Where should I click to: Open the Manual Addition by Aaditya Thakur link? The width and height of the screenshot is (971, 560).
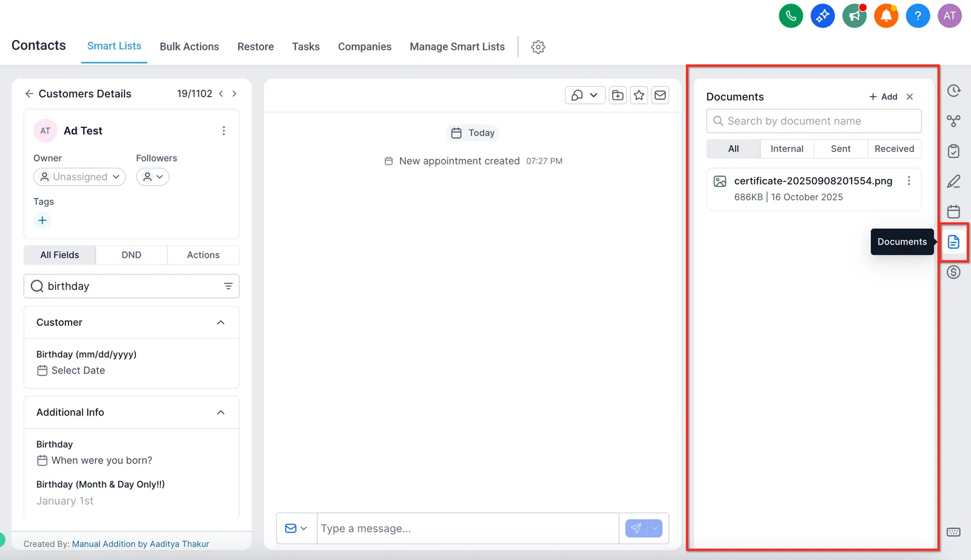click(140, 544)
